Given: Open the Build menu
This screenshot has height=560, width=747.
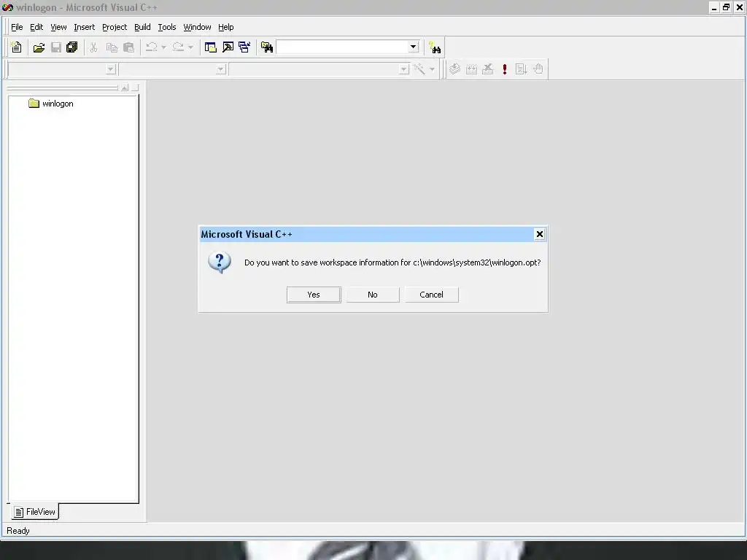Looking at the screenshot, I should click(x=142, y=27).
